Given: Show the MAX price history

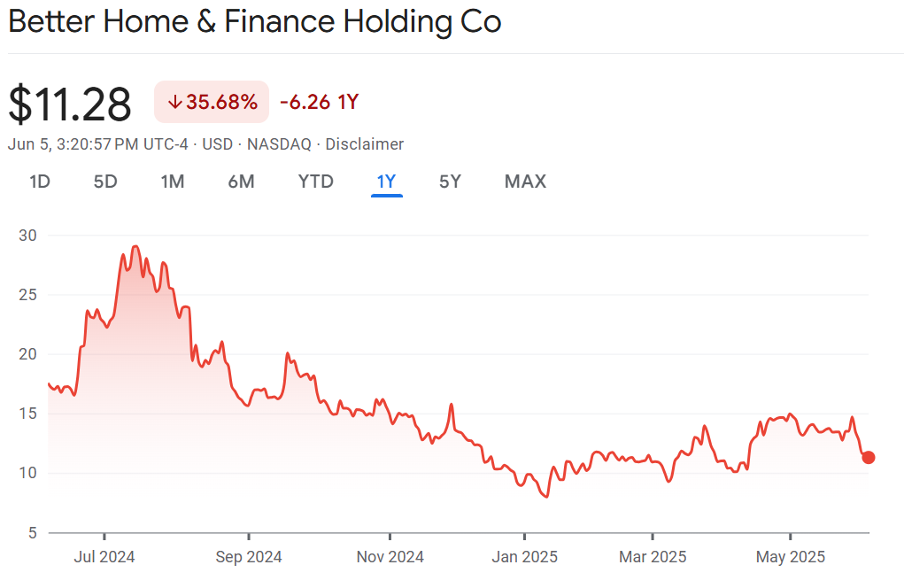Looking at the screenshot, I should (525, 182).
